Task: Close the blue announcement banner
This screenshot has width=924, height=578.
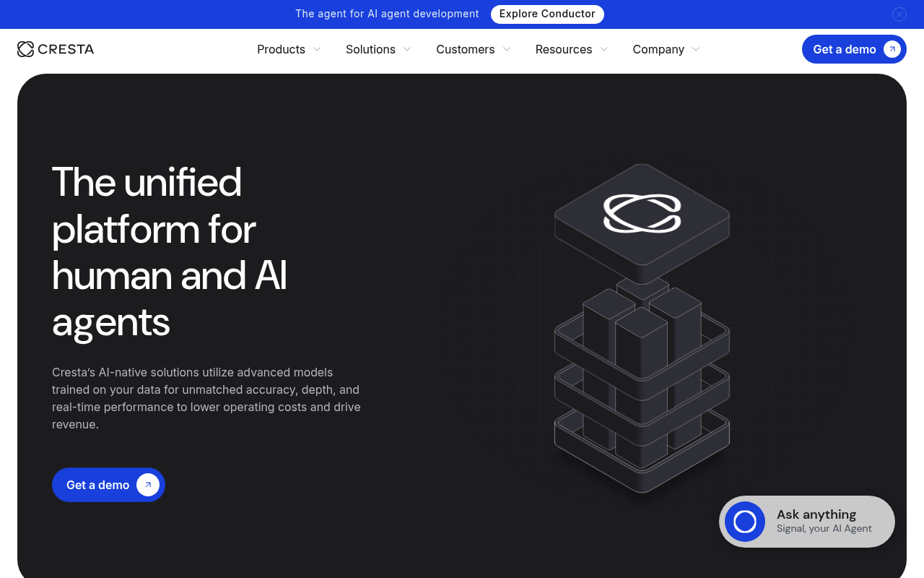Action: point(899,14)
